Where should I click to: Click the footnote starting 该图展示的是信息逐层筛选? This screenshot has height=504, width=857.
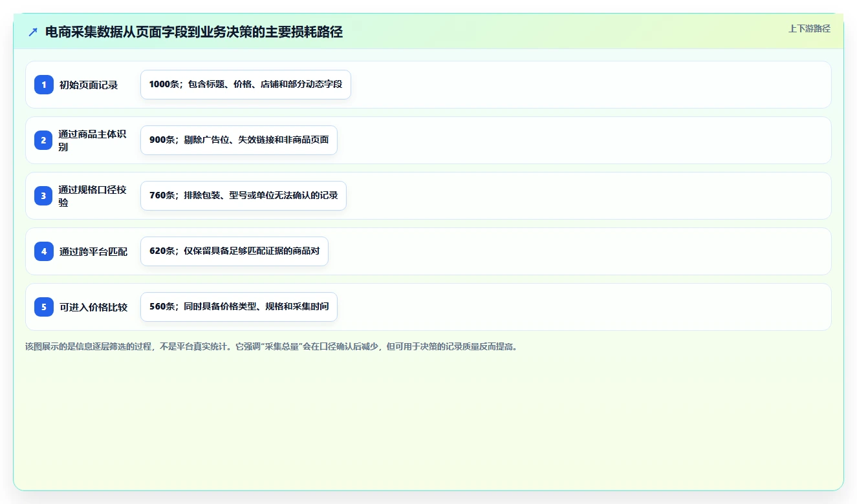[272, 346]
